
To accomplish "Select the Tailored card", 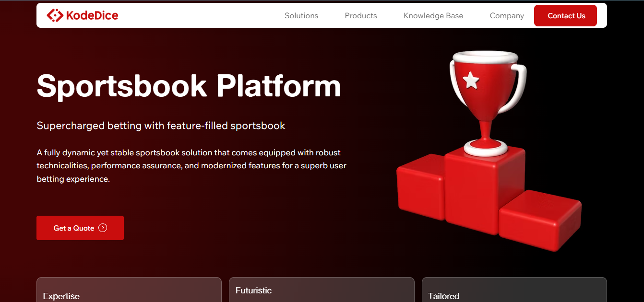I will [x=514, y=290].
